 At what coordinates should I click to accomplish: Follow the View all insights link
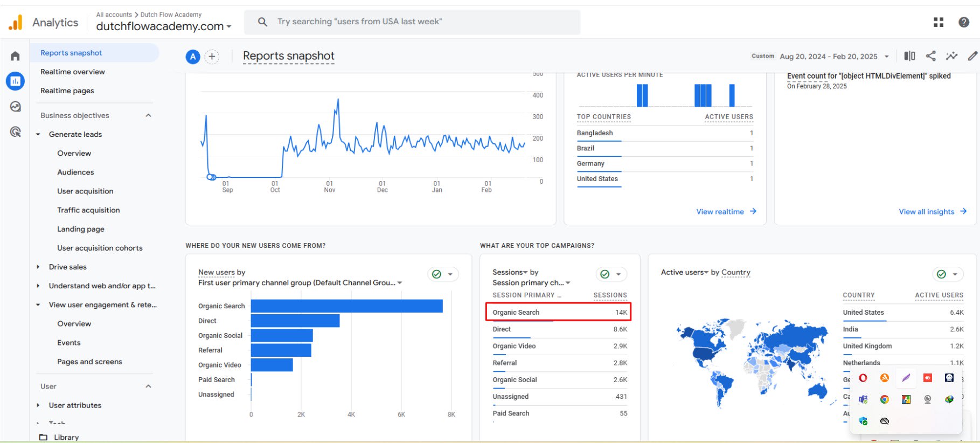click(933, 212)
